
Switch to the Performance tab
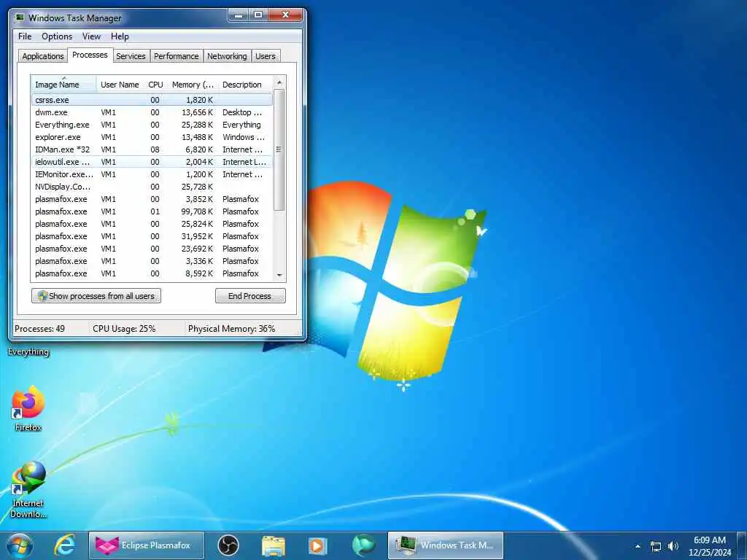tap(177, 56)
